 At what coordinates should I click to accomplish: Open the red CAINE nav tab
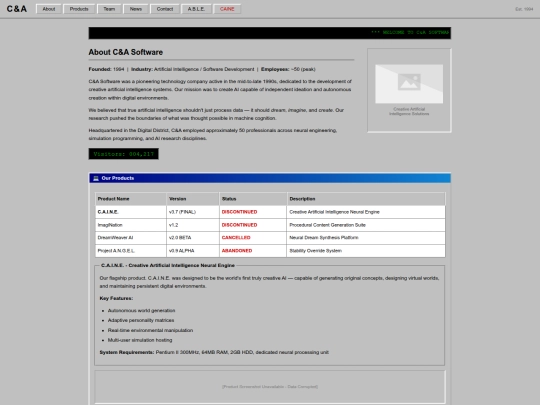[227, 9]
